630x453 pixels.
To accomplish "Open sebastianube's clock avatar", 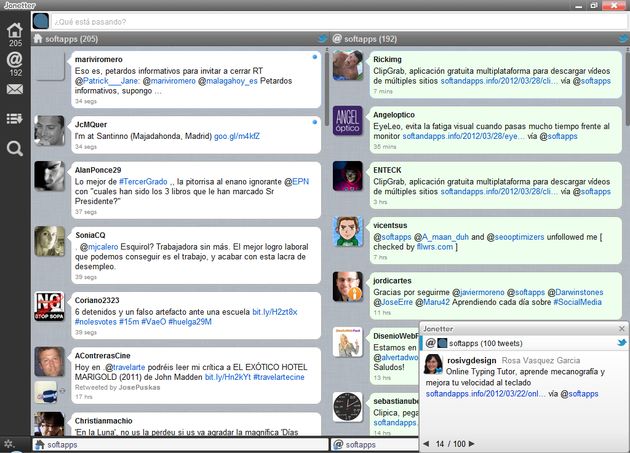I will 348,407.
